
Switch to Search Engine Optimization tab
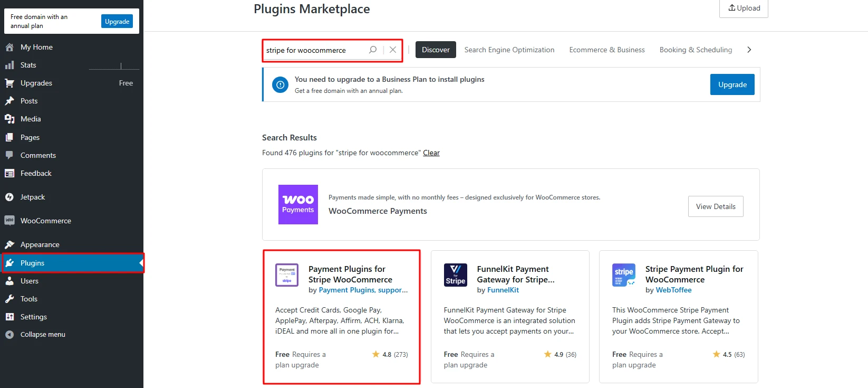[x=509, y=50]
